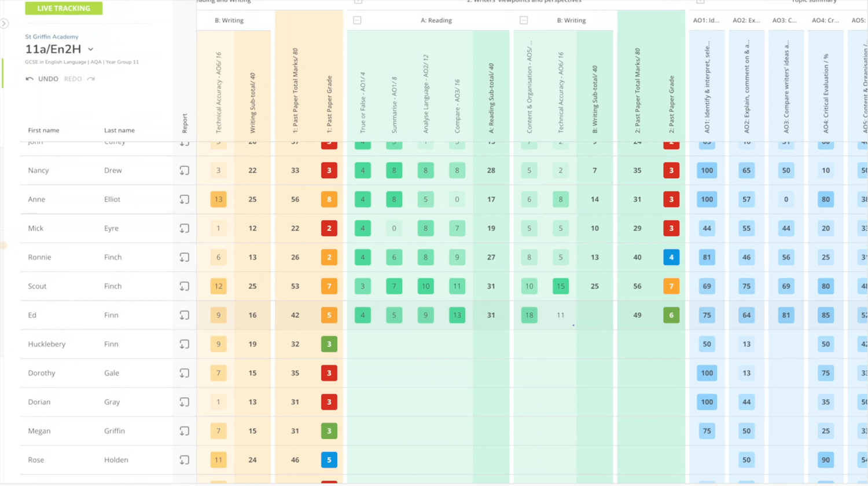Open report for Rose Holden
Viewport: 868px width, 486px height.
(x=184, y=460)
